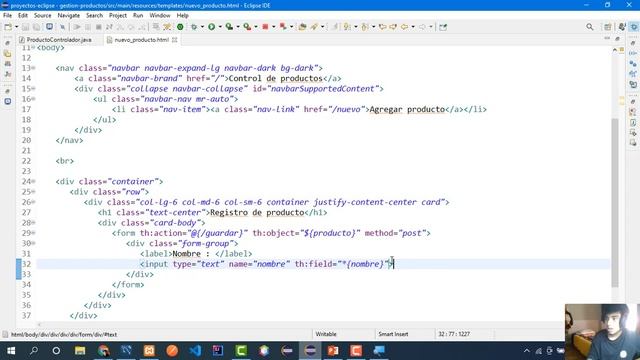The image size is (640, 360).
Task: Click the Coverage run icon
Action: point(229,27)
